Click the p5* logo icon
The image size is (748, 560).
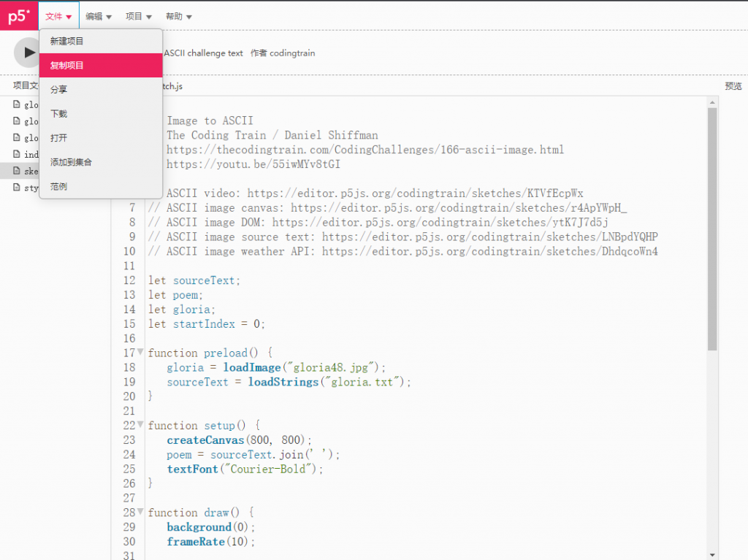[x=18, y=16]
